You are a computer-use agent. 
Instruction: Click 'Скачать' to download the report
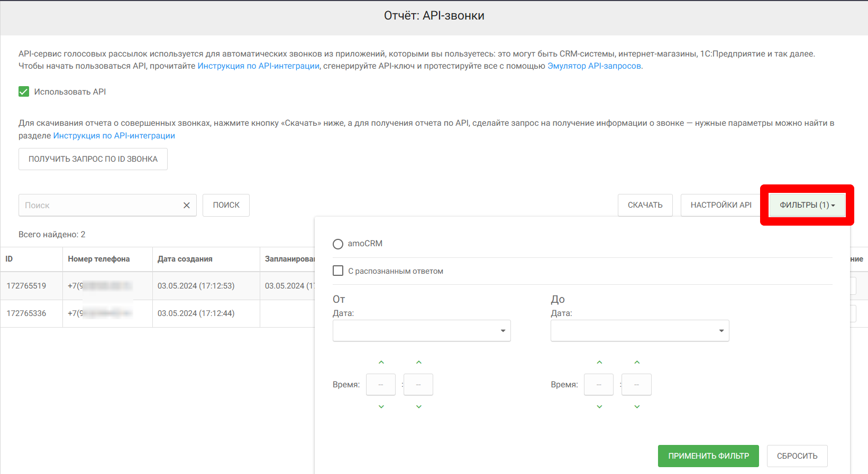click(645, 205)
